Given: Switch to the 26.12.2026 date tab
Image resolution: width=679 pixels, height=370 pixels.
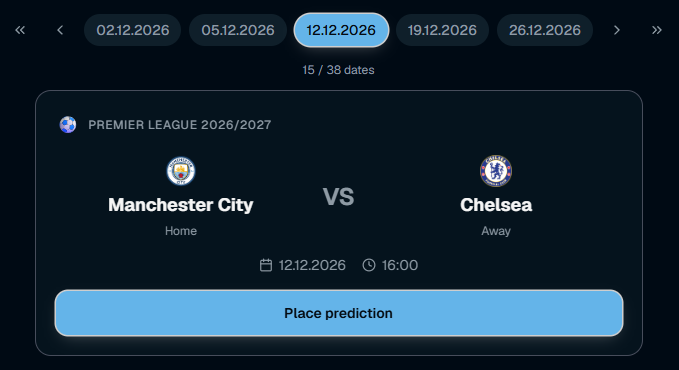Looking at the screenshot, I should [x=545, y=30].
